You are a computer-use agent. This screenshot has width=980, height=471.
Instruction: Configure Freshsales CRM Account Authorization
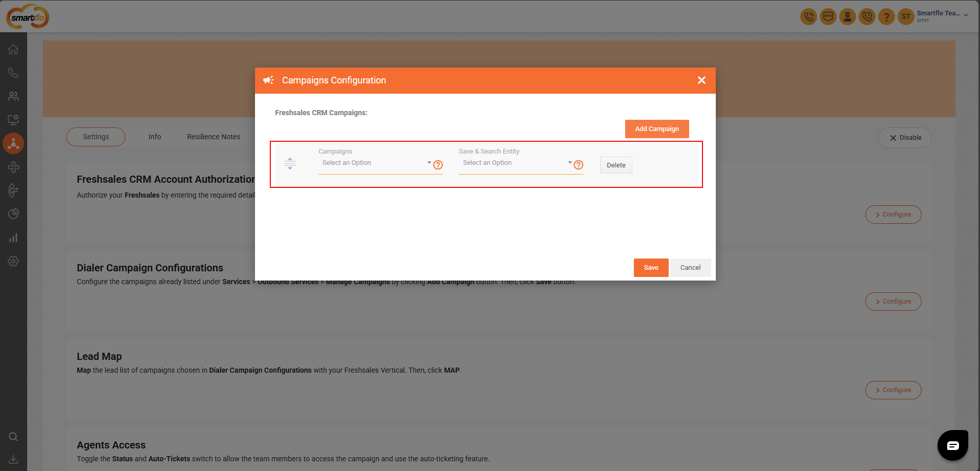[x=893, y=215]
